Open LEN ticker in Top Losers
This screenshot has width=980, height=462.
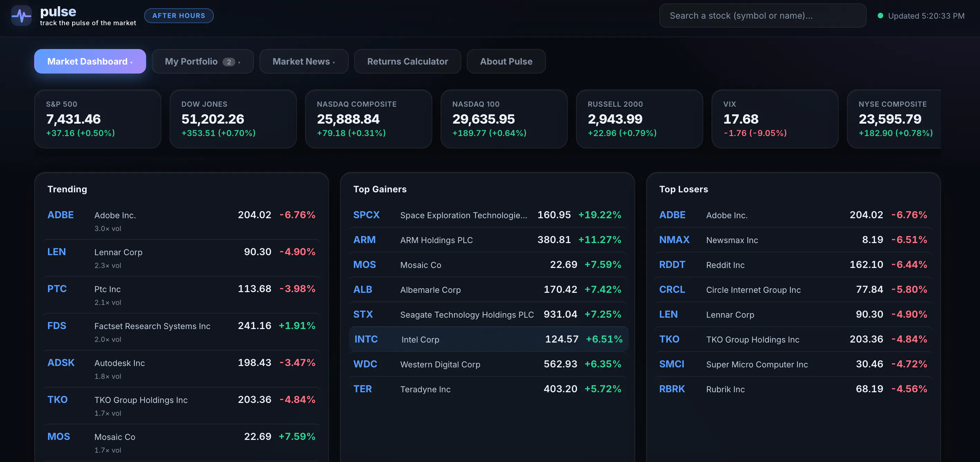tap(668, 315)
